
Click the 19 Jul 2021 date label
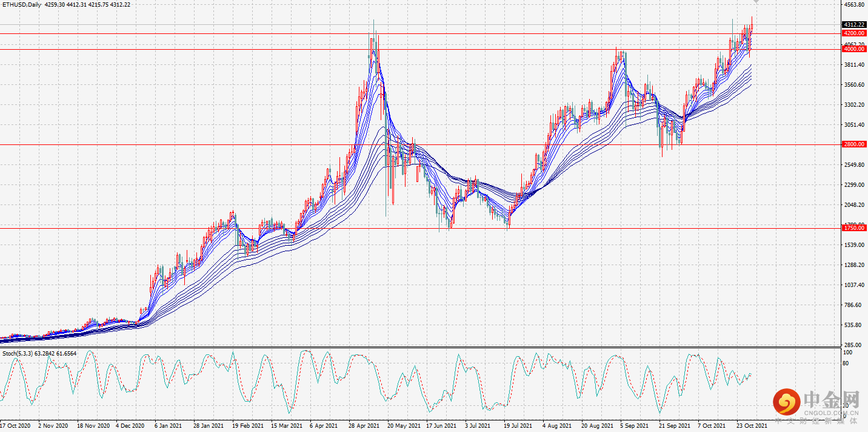pos(518,426)
